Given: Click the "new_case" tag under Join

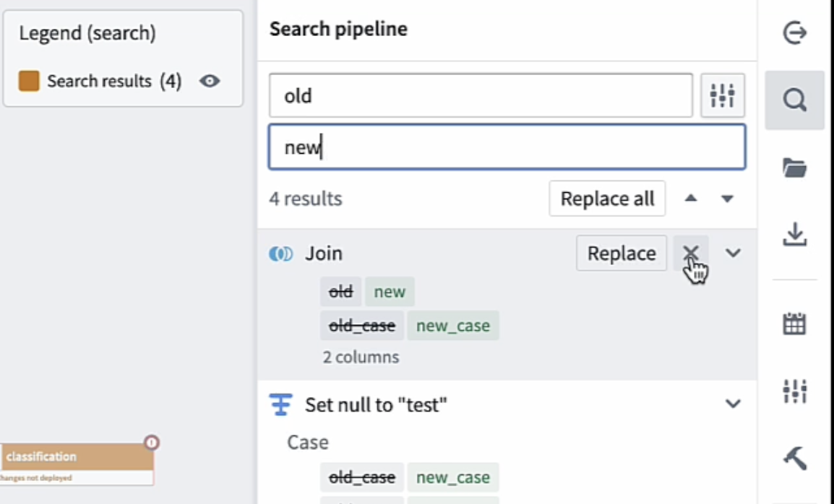Looking at the screenshot, I should pyautogui.click(x=452, y=326).
